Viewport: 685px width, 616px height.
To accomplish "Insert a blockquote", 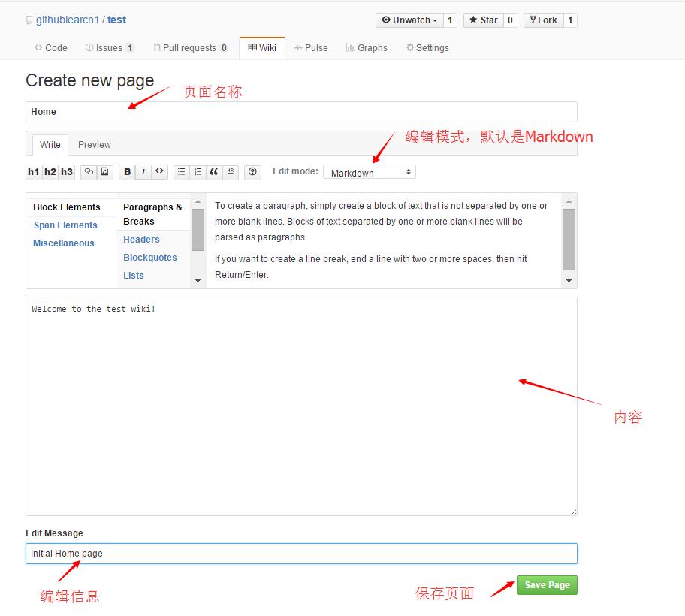I will (x=214, y=171).
